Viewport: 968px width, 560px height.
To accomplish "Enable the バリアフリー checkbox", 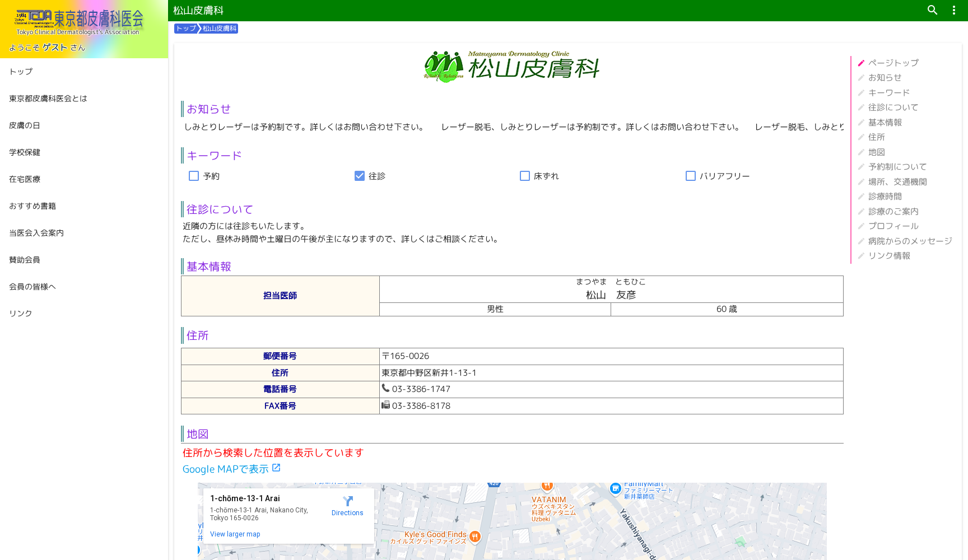I will click(x=690, y=176).
